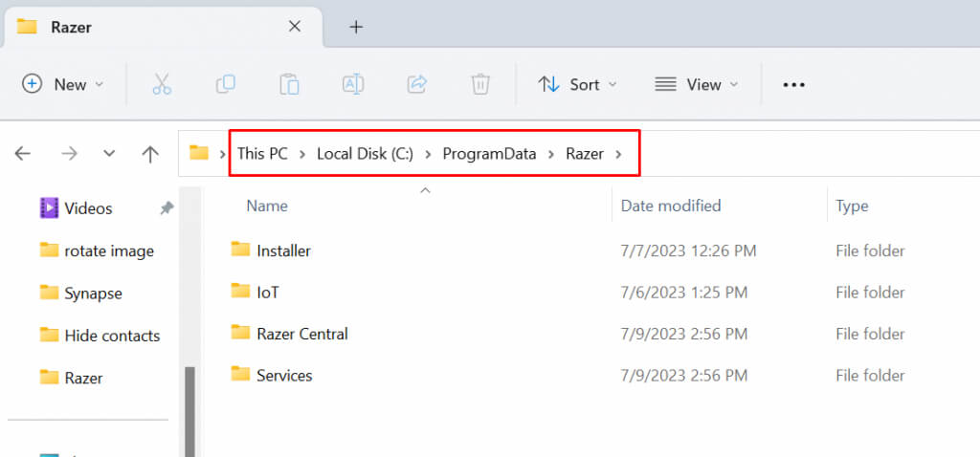Navigate to ProgramData breadcrumb
Viewport: 980px width, 457px height.
click(x=489, y=154)
